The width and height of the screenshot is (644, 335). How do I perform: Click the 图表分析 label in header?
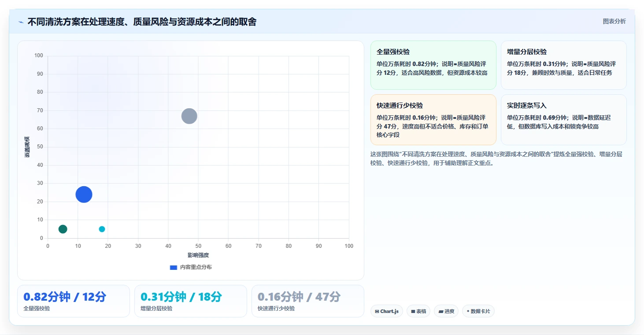tap(614, 21)
